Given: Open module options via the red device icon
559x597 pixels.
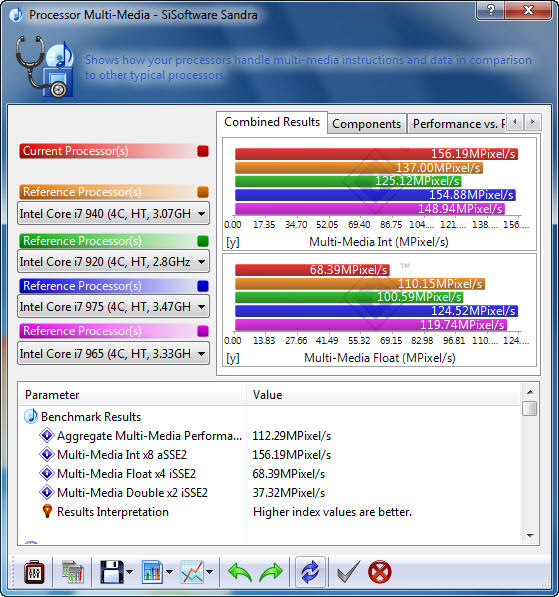Looking at the screenshot, I should click(34, 572).
